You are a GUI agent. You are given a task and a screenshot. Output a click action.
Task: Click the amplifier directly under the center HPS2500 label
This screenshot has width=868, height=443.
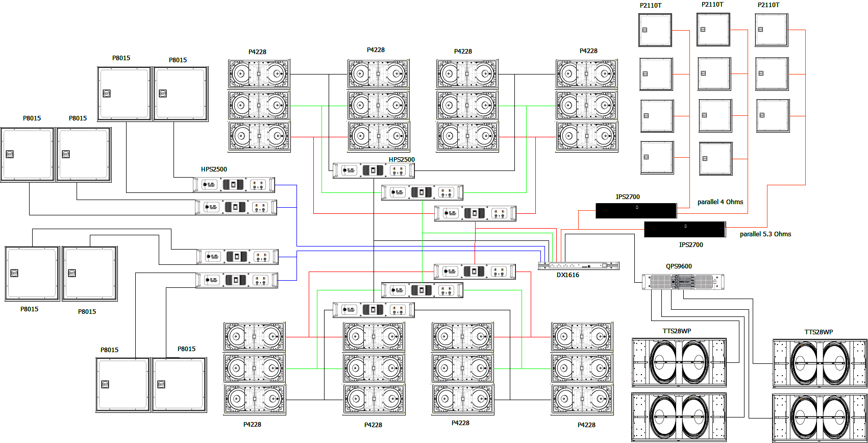click(374, 170)
